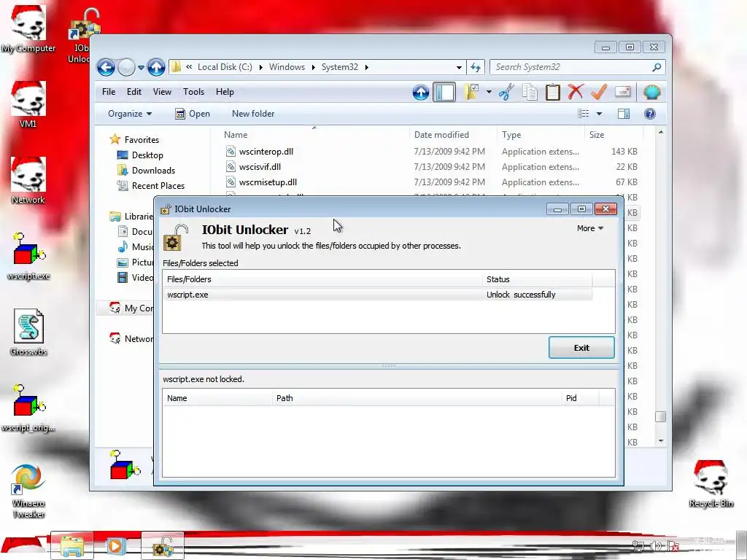Sort by the Name column header
The width and height of the screenshot is (747, 560).
tap(314, 135)
